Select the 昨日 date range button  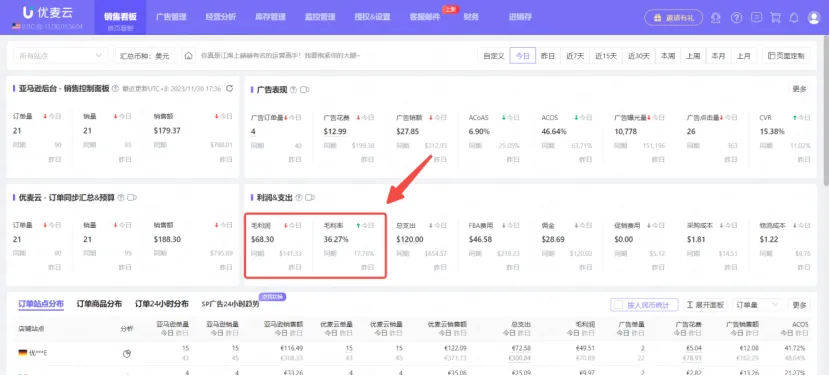click(548, 56)
